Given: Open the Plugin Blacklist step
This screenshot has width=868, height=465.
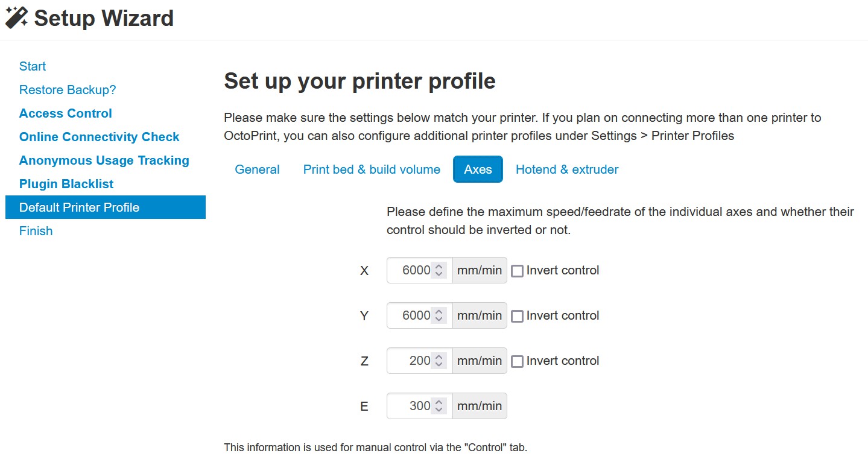Looking at the screenshot, I should [x=66, y=184].
